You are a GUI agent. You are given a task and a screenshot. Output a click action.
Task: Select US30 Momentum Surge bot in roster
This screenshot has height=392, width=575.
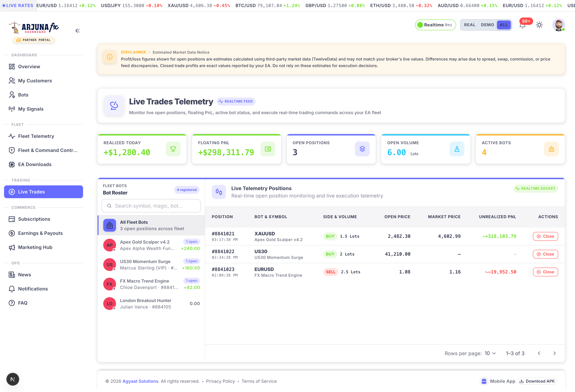(151, 265)
